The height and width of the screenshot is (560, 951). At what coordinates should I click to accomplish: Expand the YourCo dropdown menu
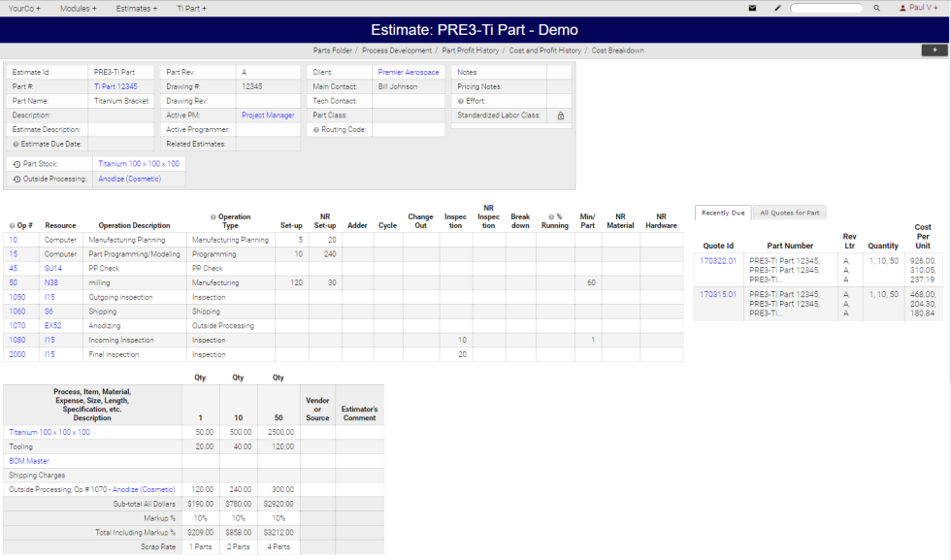point(24,8)
